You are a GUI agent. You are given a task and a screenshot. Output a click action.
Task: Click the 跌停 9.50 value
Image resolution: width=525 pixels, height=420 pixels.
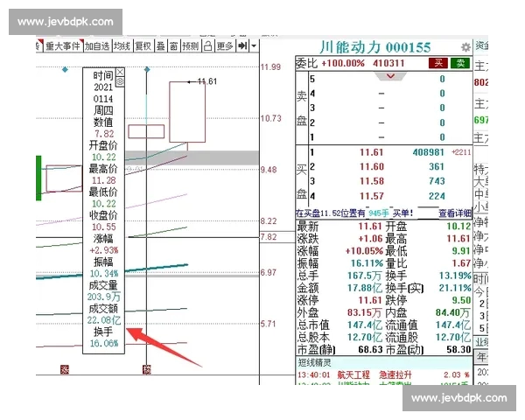461,300
